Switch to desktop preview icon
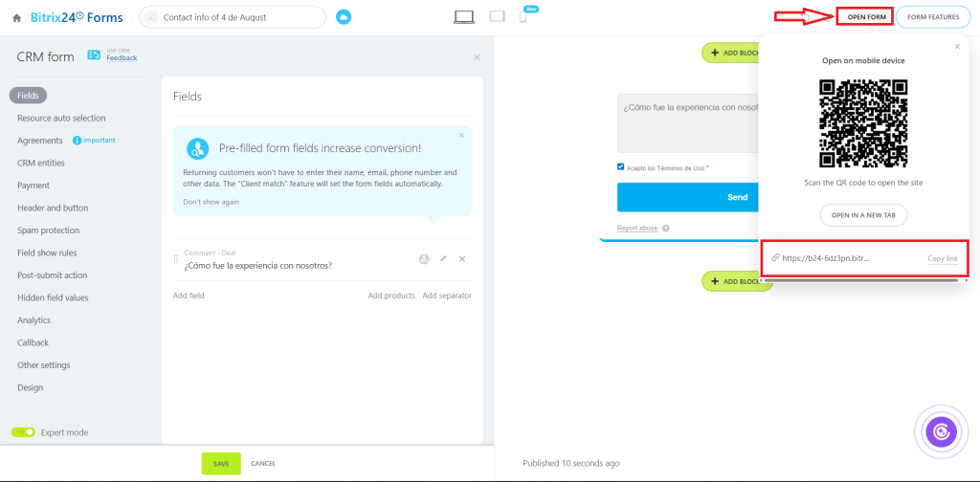The width and height of the screenshot is (980, 482). pyautogui.click(x=464, y=16)
